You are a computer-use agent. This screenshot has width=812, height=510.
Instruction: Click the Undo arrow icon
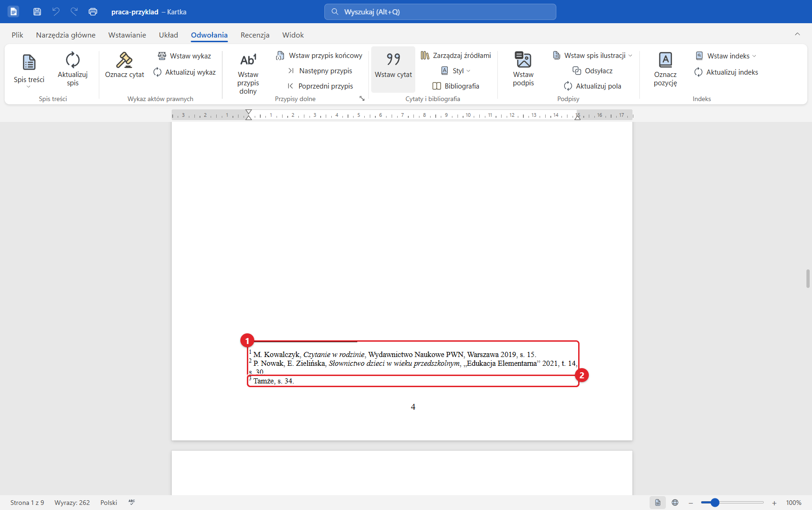56,12
